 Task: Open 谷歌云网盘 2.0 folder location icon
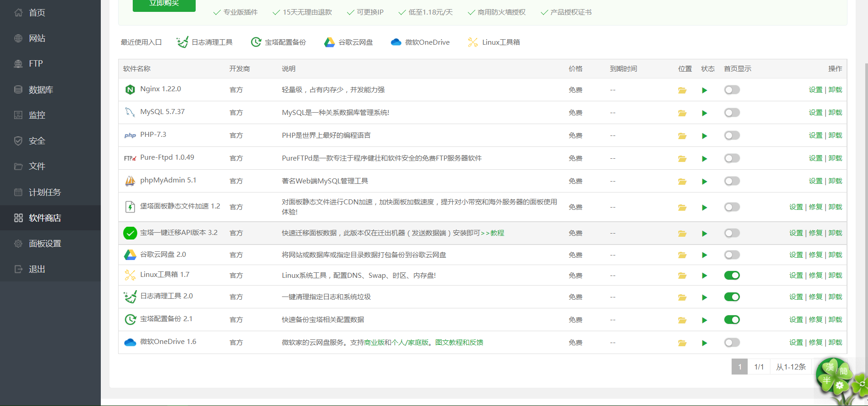(x=682, y=255)
